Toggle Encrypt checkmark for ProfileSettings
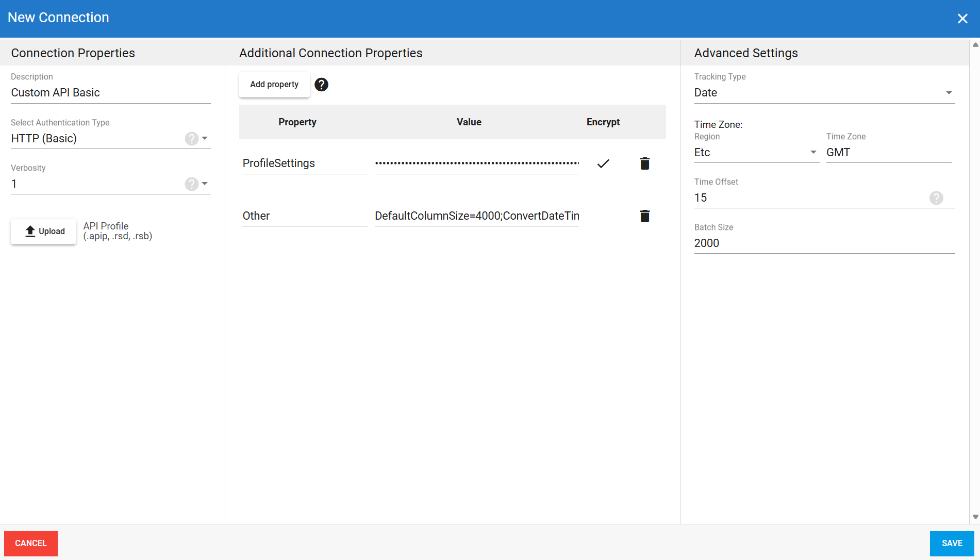980x560 pixels. point(603,163)
